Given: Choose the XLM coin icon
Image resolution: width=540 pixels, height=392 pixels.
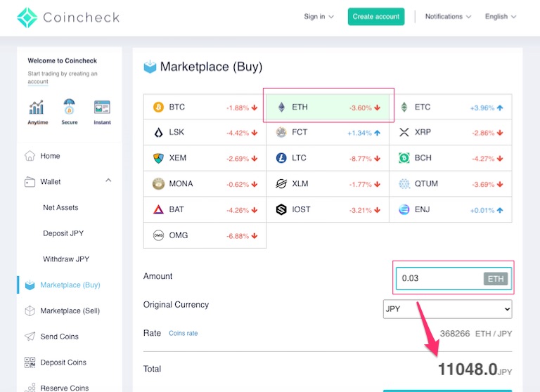Looking at the screenshot, I should tap(281, 184).
